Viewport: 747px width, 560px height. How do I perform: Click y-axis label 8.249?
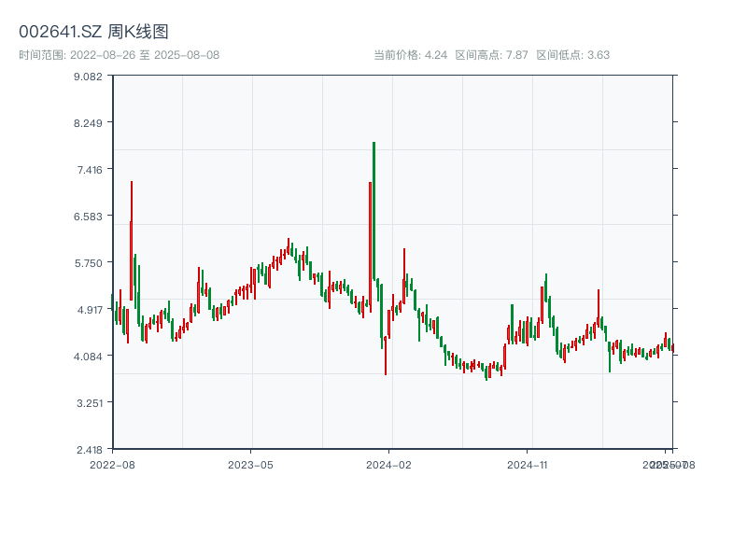pos(88,123)
